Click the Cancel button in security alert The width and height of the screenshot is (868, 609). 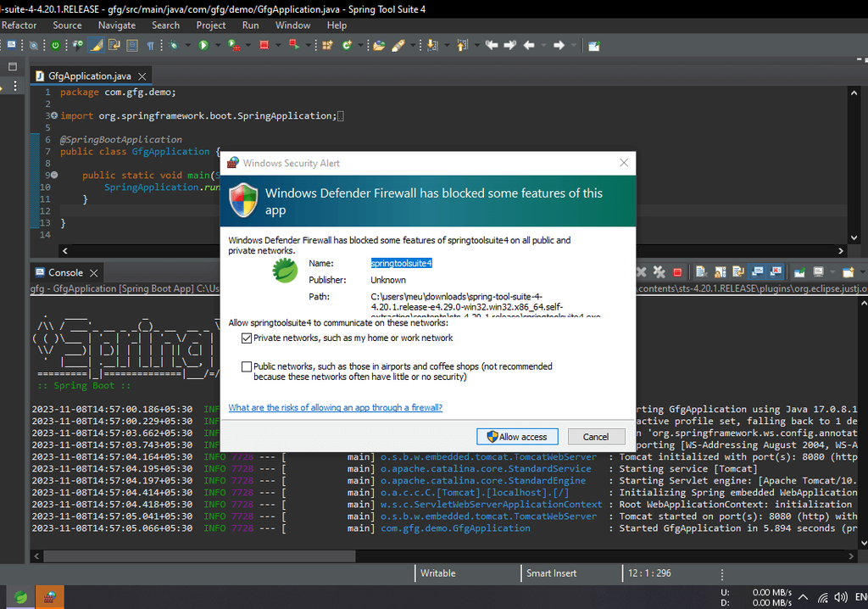click(595, 437)
